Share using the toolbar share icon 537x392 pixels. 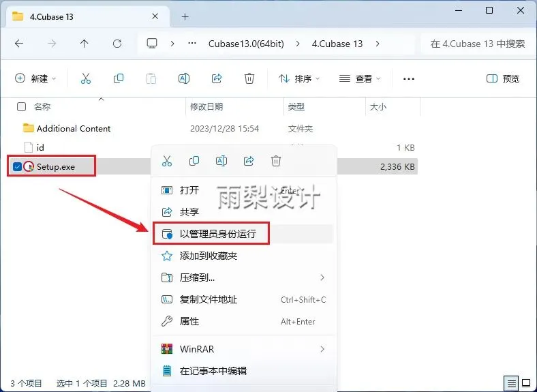(x=217, y=79)
